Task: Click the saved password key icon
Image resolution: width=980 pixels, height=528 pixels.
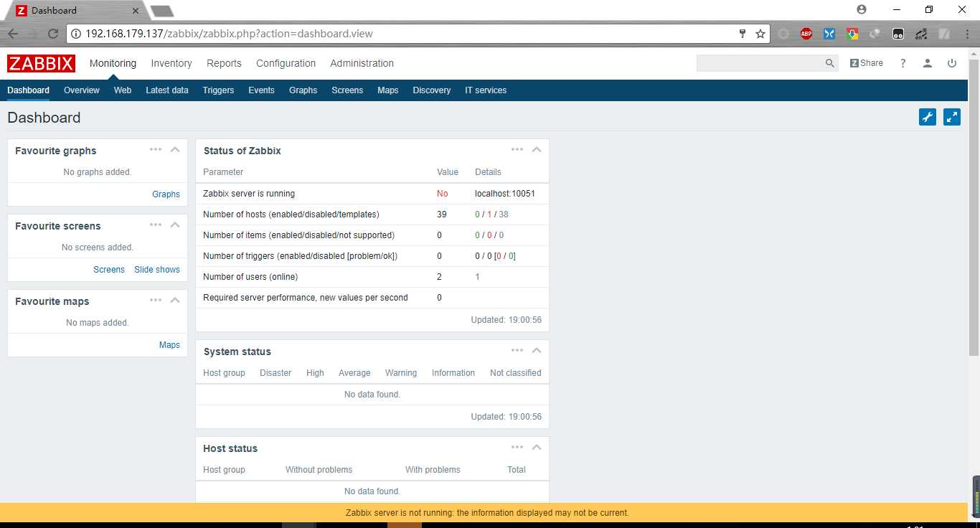Action: point(743,34)
